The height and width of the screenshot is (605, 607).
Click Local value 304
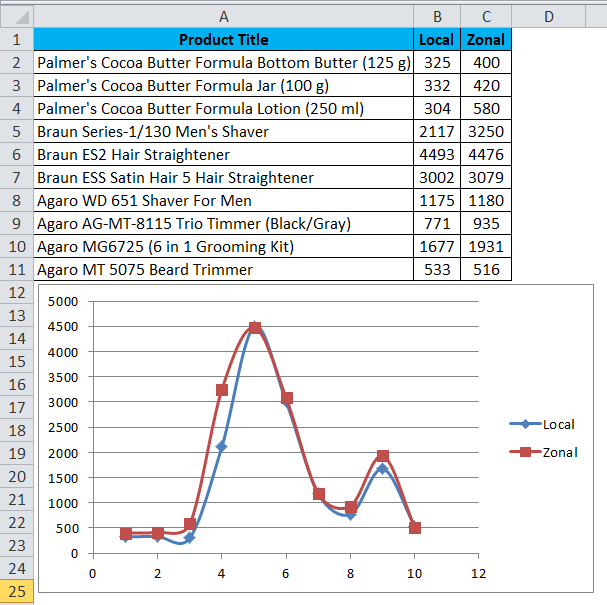pos(437,109)
